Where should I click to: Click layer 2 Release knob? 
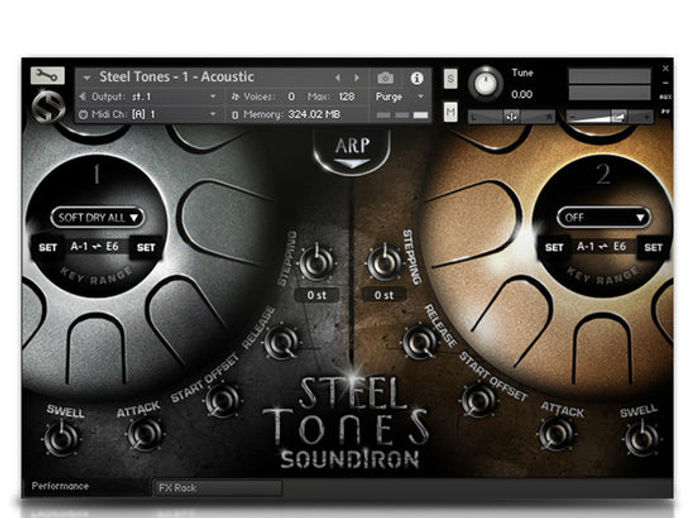point(420,342)
